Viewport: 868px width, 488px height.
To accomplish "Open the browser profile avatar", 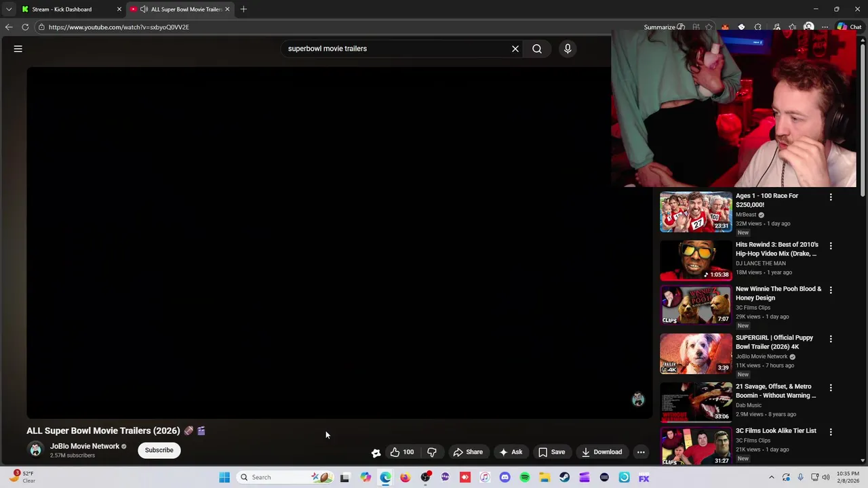I will (808, 27).
